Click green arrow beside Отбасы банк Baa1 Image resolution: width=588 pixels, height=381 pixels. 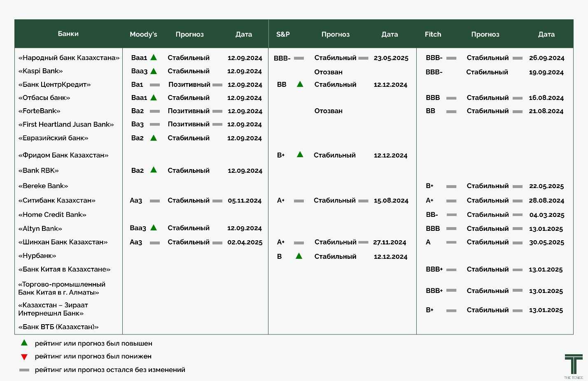154,98
